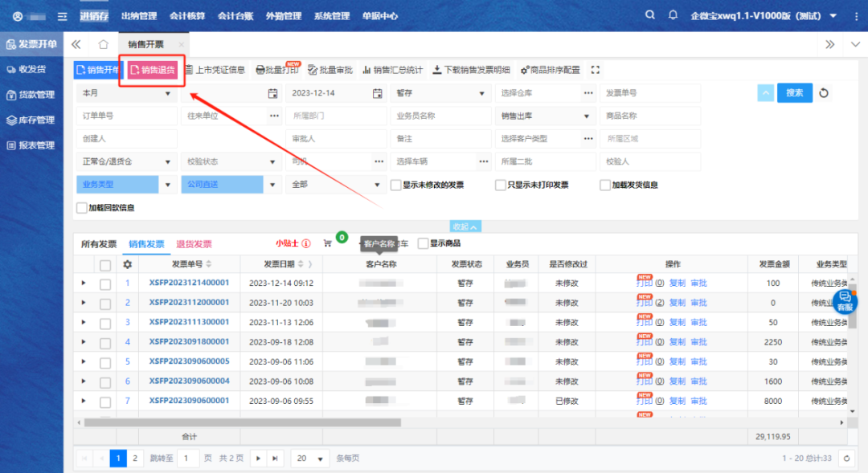Enable 显示未修改的发票 checkbox
Image resolution: width=868 pixels, height=473 pixels.
(396, 185)
